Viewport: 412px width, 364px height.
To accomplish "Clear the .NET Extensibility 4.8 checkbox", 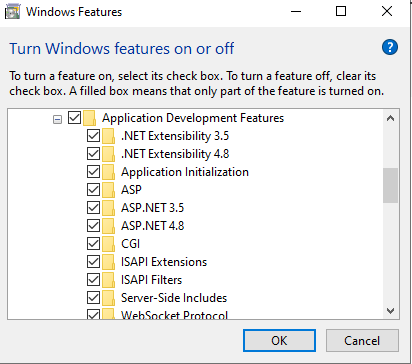I will pos(93,154).
